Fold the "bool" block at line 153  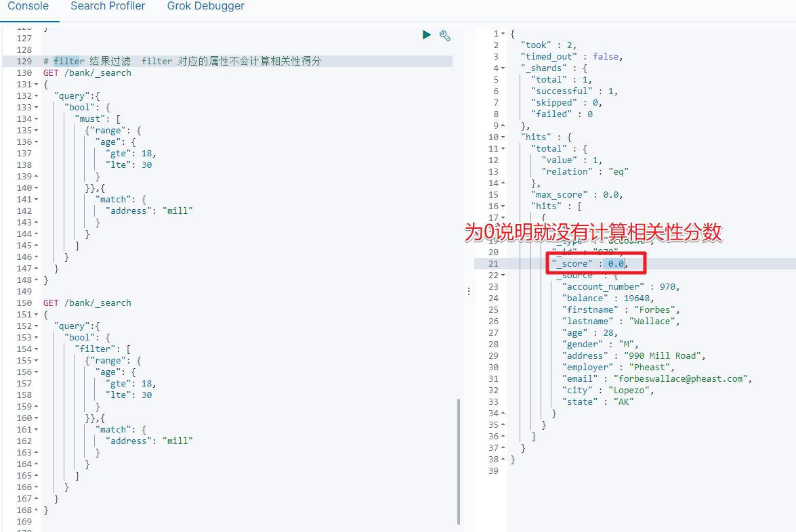[x=36, y=338]
